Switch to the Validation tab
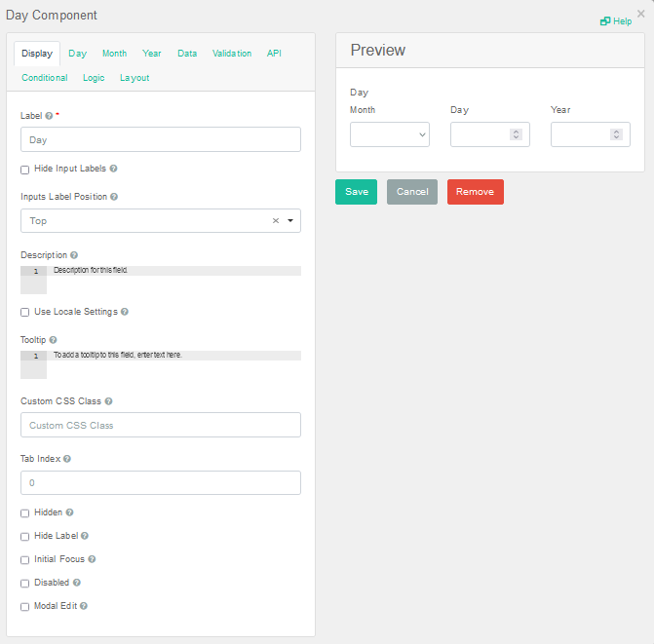Image resolution: width=654 pixels, height=644 pixels. [232, 54]
